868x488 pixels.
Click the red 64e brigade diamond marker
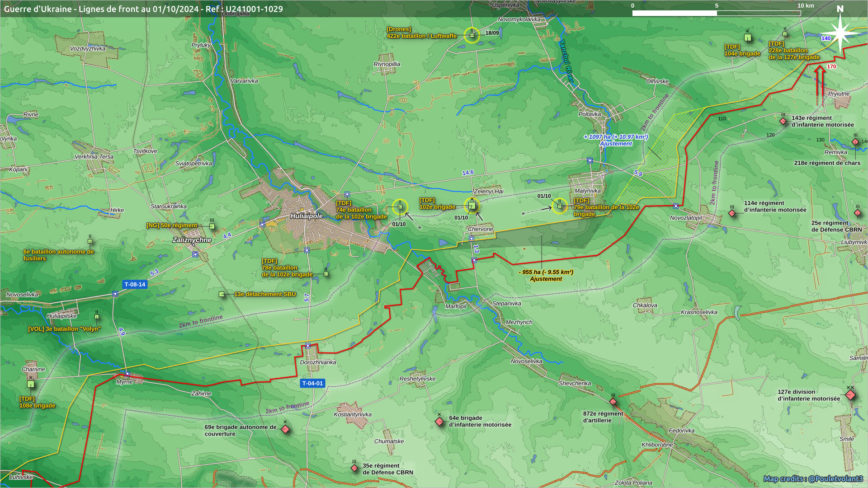click(439, 422)
